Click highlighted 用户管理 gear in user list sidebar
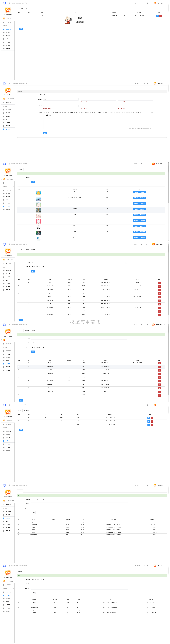The height and width of the screenshot is (644, 170). coord(4,206)
